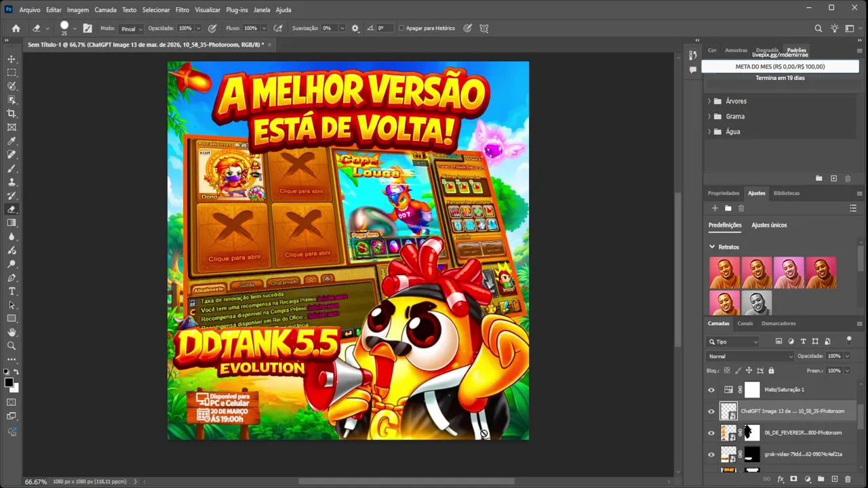Click Ajustes únicos
868x488 pixels.
pyautogui.click(x=769, y=225)
